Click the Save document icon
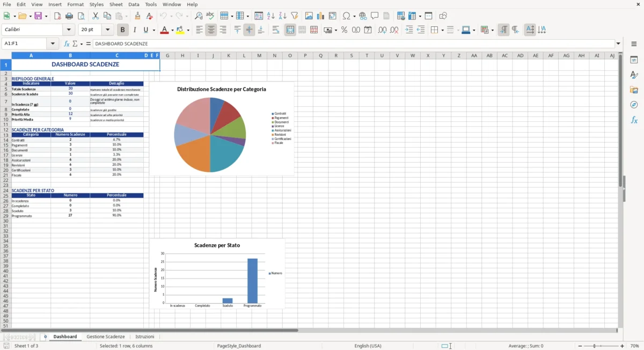 [x=38, y=16]
